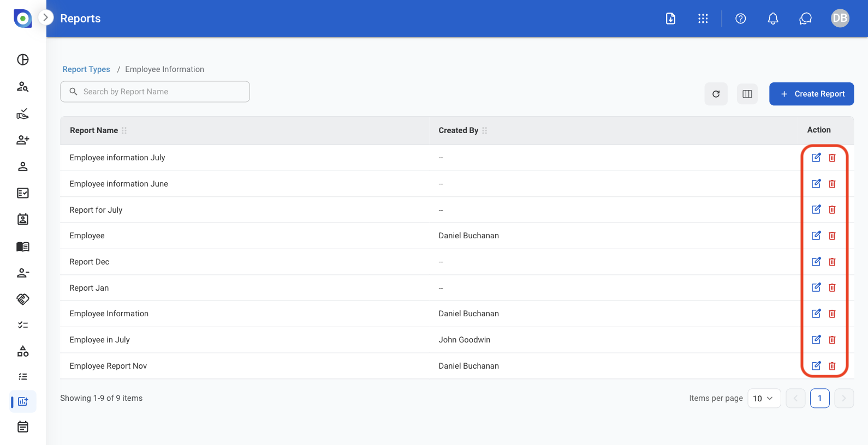Click the Create Report button
This screenshot has height=445, width=868.
coord(812,94)
